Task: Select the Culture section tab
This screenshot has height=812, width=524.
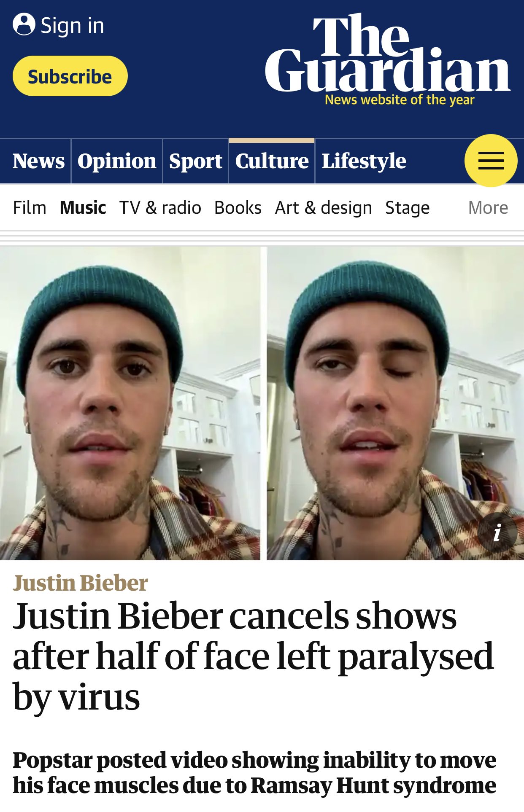Action: [272, 161]
